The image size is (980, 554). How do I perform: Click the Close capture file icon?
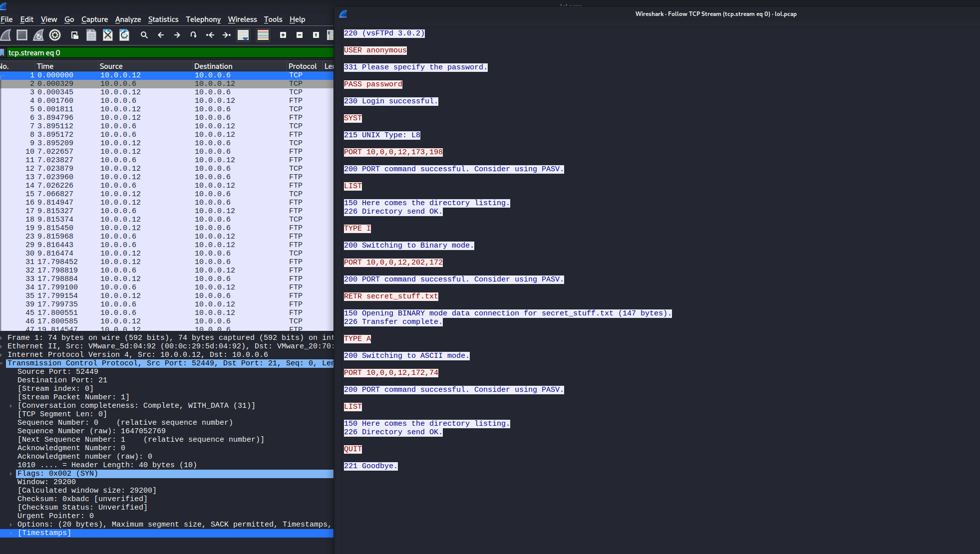[107, 35]
